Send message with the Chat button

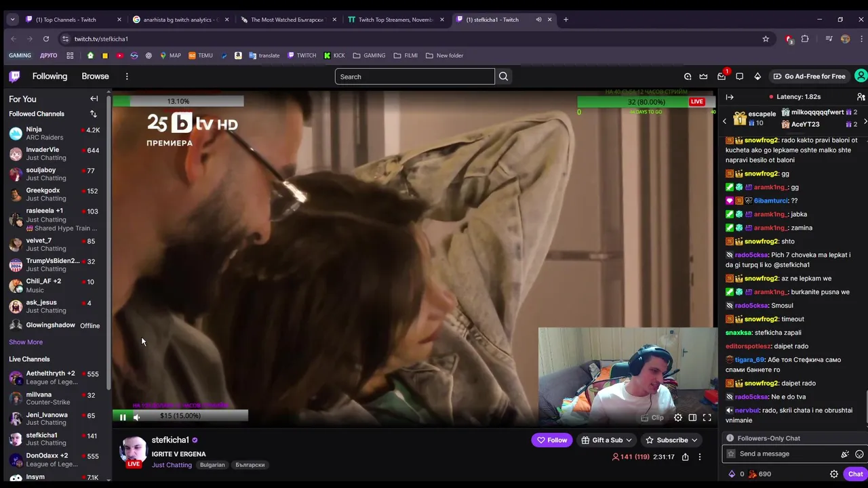855,474
